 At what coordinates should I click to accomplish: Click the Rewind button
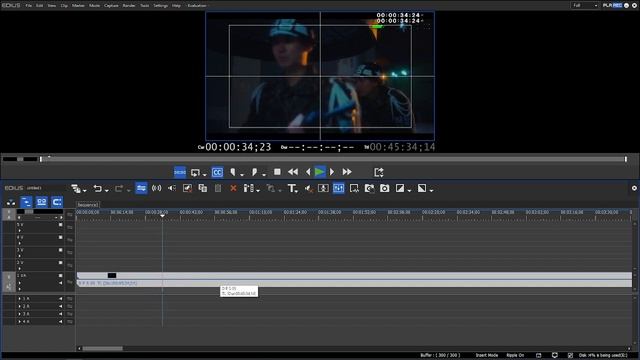(x=293, y=172)
